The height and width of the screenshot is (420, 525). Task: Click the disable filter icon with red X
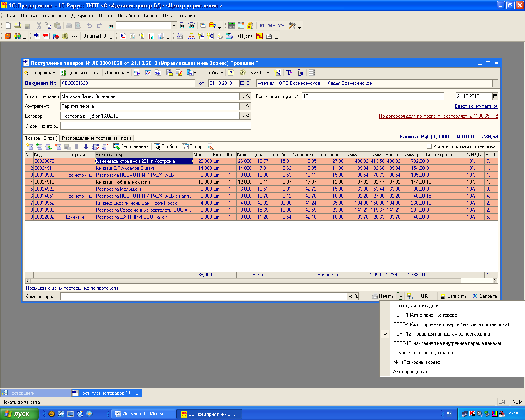[x=211, y=146]
